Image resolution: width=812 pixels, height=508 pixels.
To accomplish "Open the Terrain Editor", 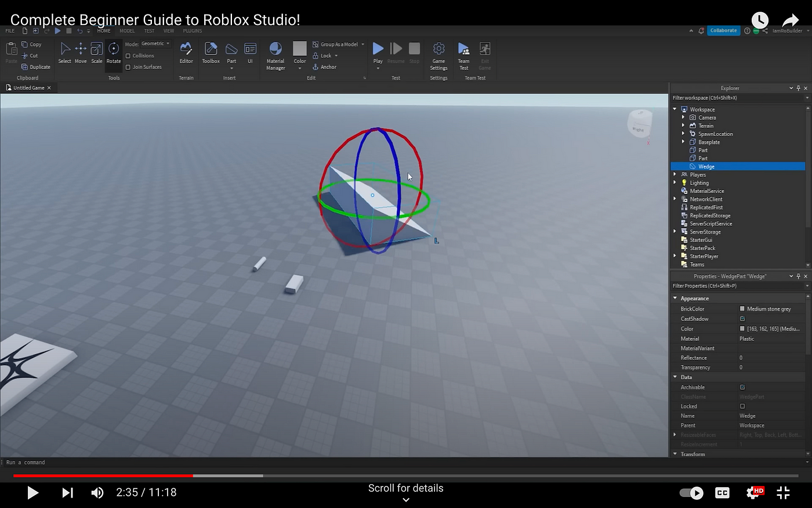I will click(x=186, y=53).
